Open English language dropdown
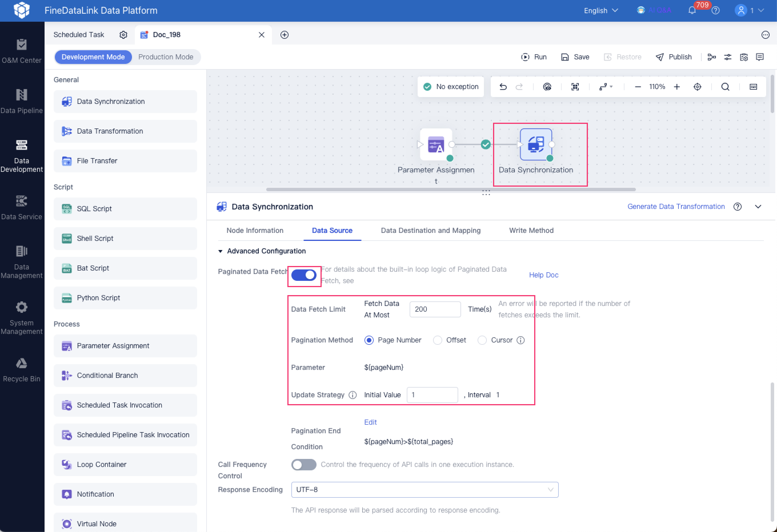This screenshot has width=777, height=532. pyautogui.click(x=601, y=10)
